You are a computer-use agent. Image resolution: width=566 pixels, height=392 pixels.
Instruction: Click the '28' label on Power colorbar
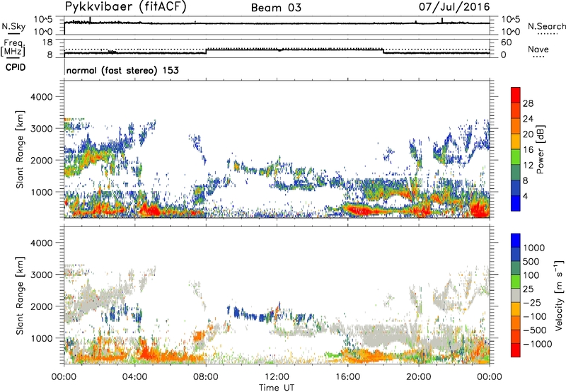pyautogui.click(x=528, y=103)
